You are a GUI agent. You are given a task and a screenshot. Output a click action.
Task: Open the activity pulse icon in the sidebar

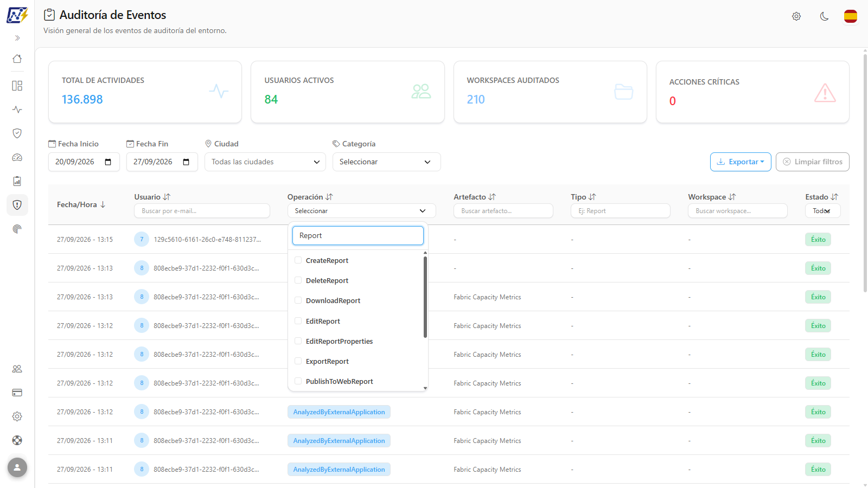point(17,110)
